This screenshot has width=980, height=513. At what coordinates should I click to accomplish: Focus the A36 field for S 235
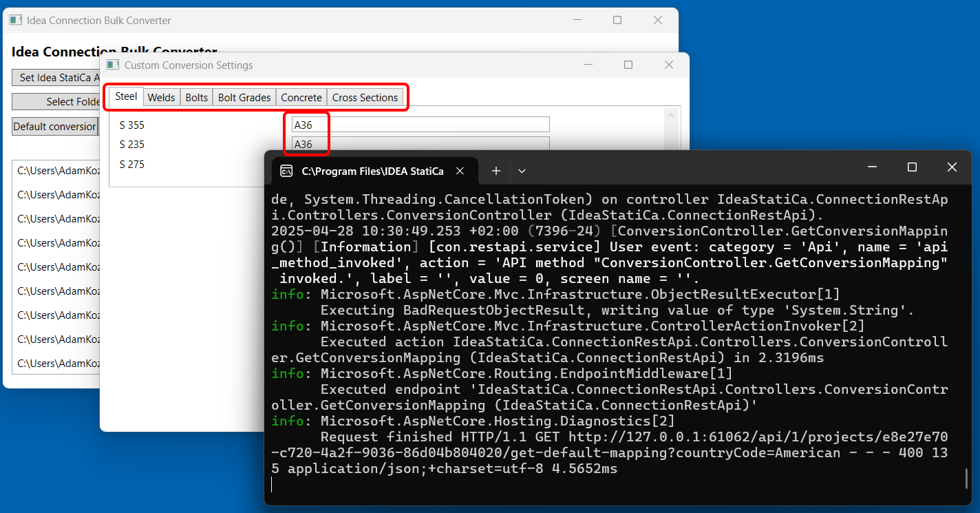[421, 144]
